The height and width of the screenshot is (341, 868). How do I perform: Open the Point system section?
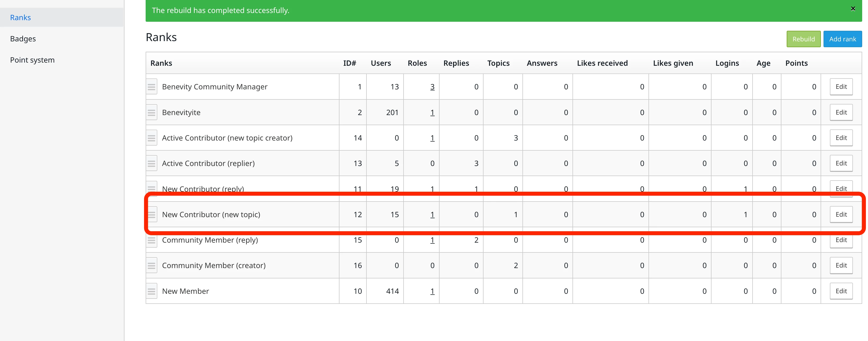32,60
